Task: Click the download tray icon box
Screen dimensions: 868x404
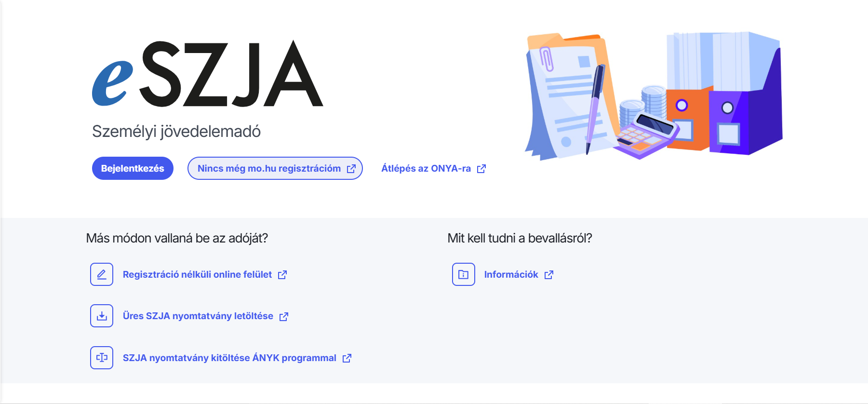Action: tap(102, 316)
